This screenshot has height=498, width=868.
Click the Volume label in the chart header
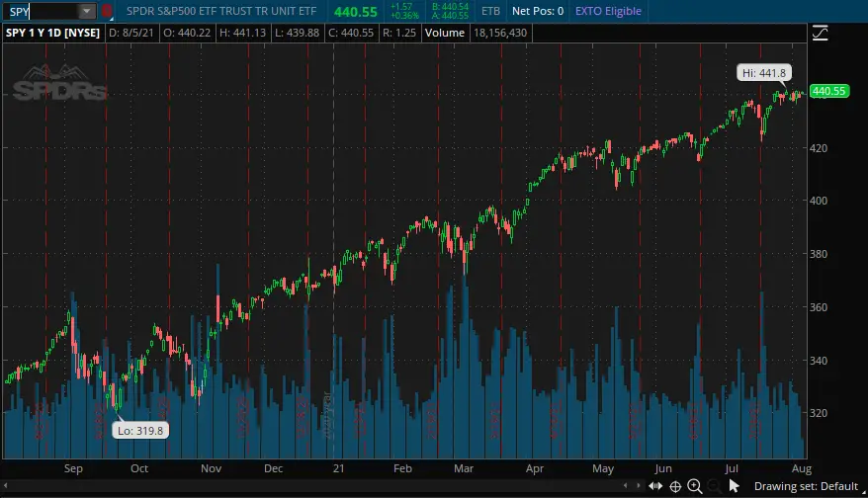click(445, 33)
